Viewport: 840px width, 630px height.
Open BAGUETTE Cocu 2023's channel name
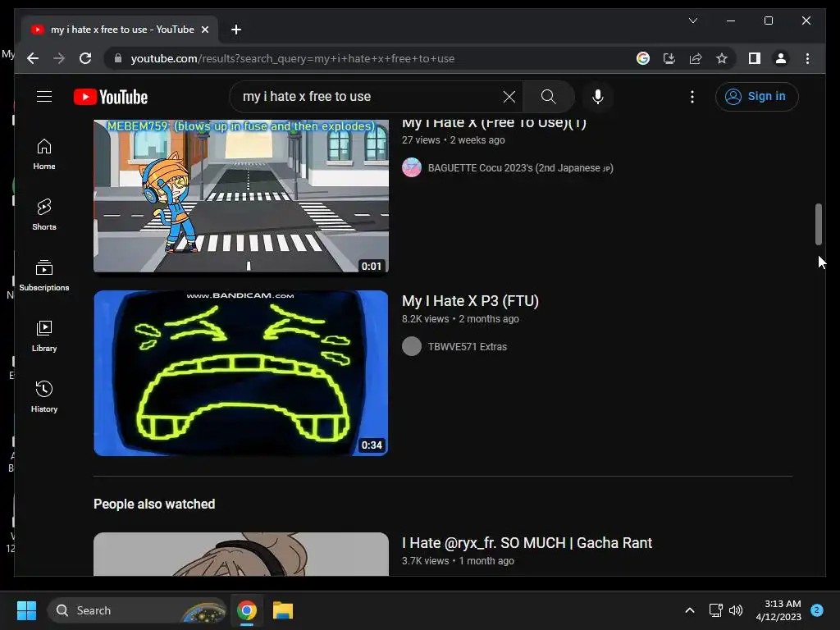520,167
